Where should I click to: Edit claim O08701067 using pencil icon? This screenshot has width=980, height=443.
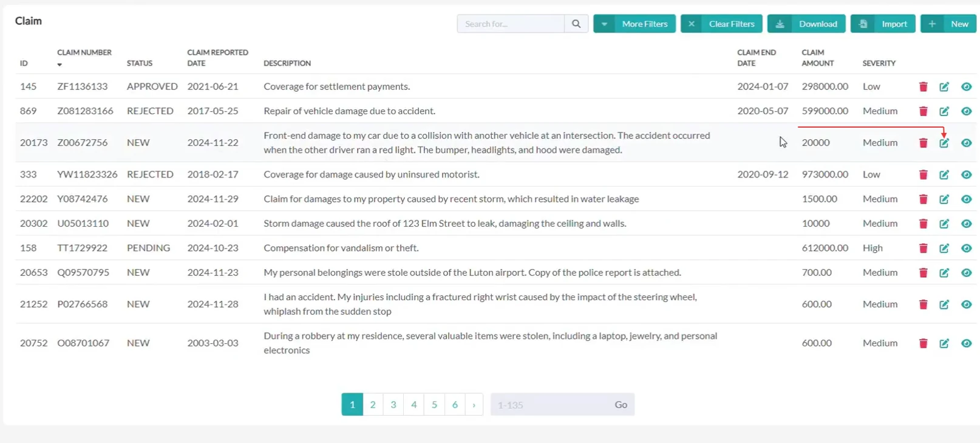pyautogui.click(x=944, y=343)
